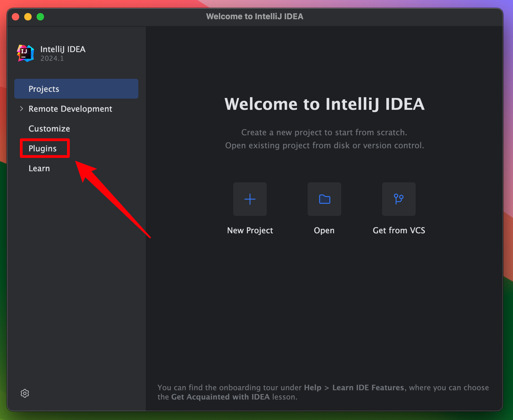513x420 pixels.
Task: Select the Projects tab
Action: (76, 89)
